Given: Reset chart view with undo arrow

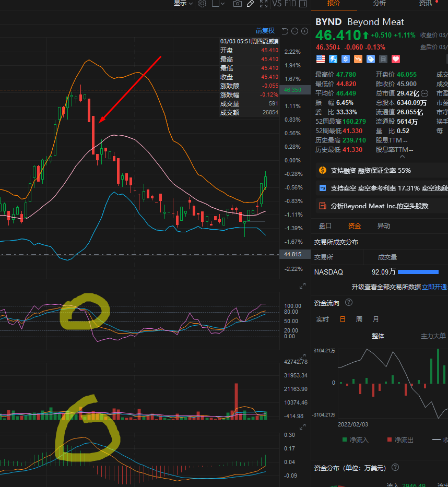Looking at the screenshot, I should [x=285, y=31].
